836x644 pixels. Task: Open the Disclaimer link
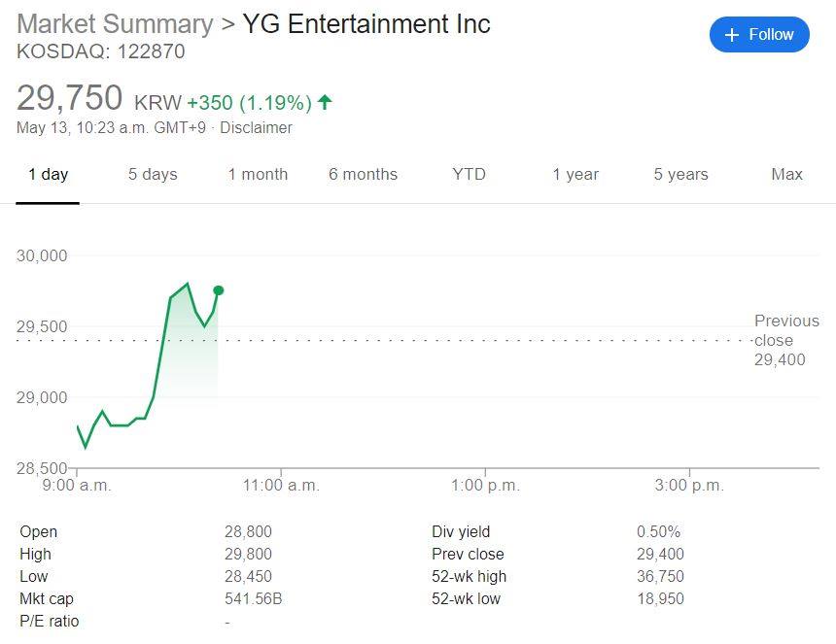point(256,128)
